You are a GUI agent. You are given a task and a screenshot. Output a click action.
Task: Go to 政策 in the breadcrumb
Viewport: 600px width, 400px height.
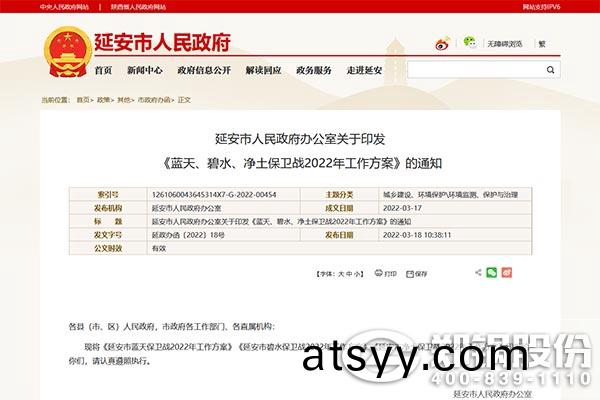(x=103, y=100)
